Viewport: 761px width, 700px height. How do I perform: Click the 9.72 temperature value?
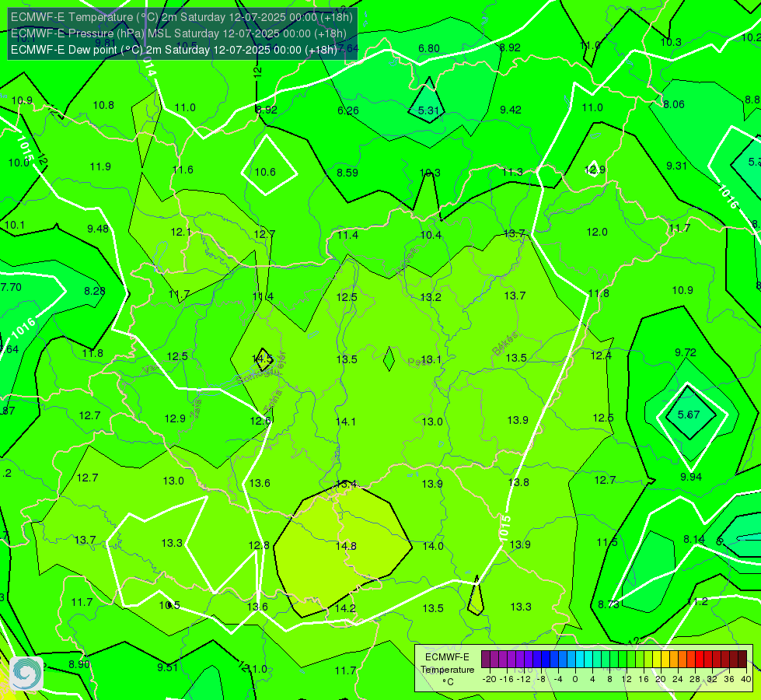pos(686,352)
